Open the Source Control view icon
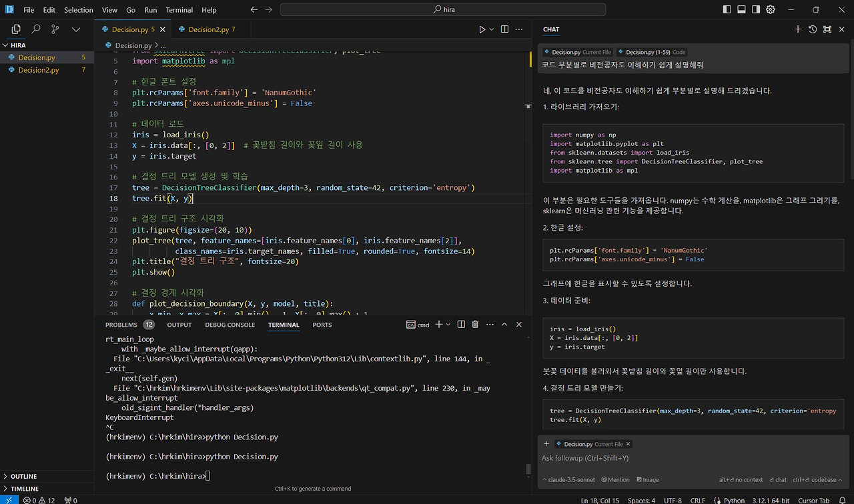Image resolution: width=854 pixels, height=504 pixels. coord(55,29)
